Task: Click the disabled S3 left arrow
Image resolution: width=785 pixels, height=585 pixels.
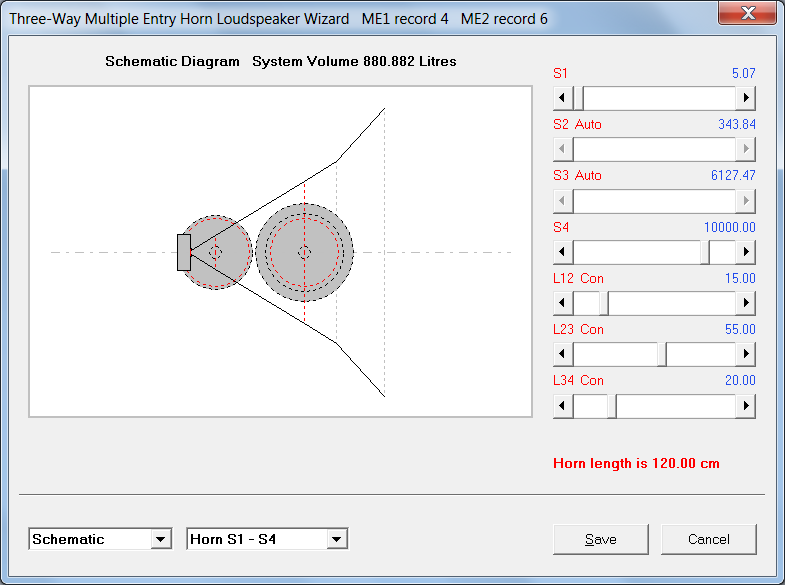Action: 563,201
